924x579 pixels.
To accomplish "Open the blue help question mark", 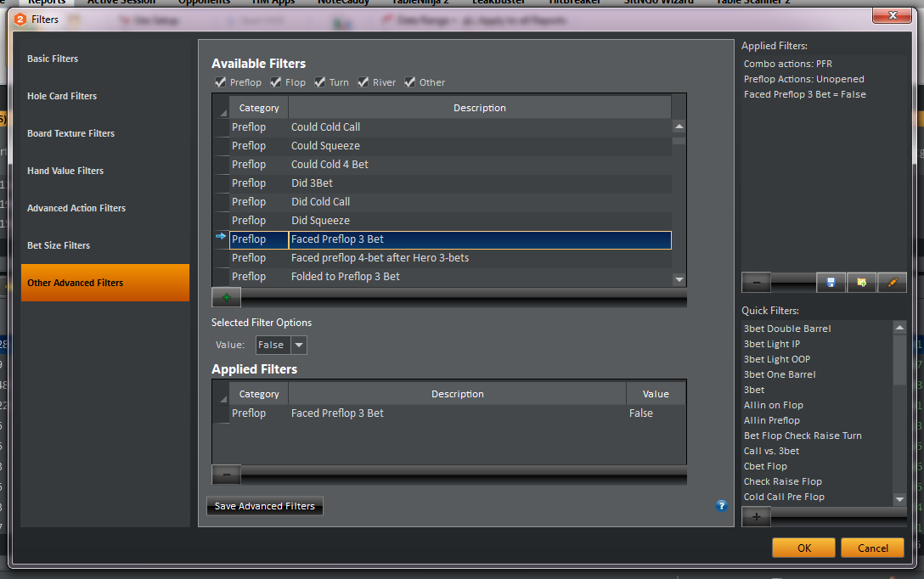I will coord(721,506).
